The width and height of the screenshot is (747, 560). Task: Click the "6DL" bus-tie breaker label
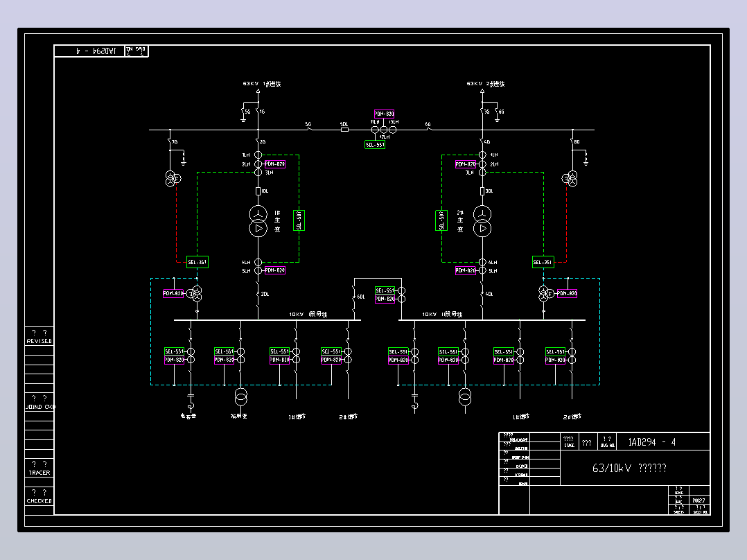[x=361, y=297]
